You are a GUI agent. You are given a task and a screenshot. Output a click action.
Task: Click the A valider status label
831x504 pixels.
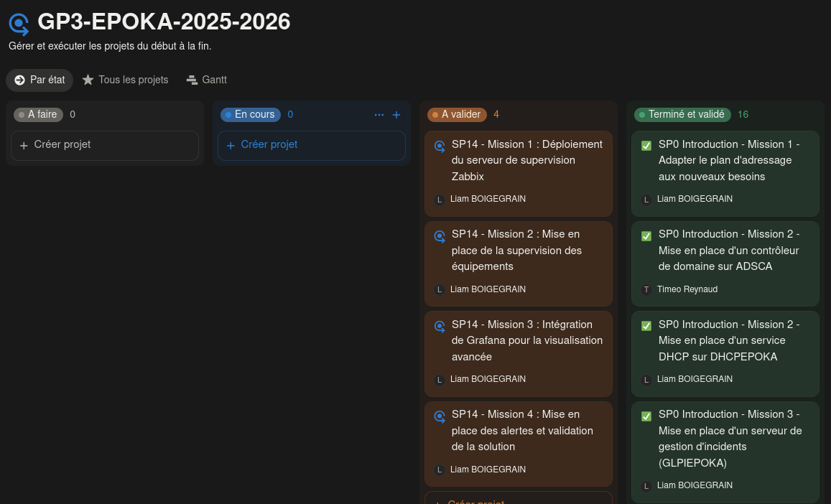(457, 115)
